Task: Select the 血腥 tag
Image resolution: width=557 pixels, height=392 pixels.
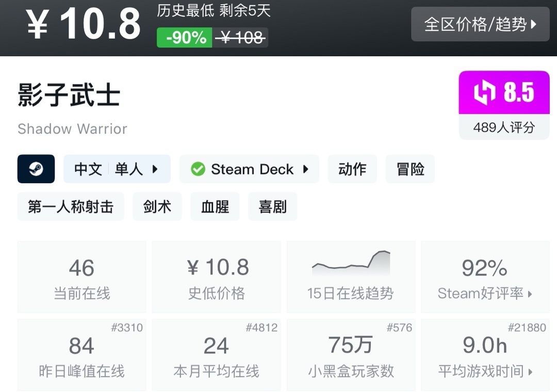Action: (215, 207)
